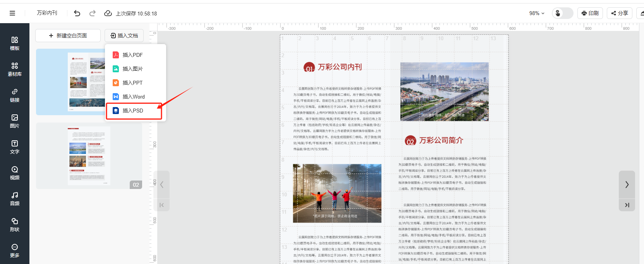The image size is (644, 264).
Task: Choose 插入PSD from the menu
Action: 133,111
